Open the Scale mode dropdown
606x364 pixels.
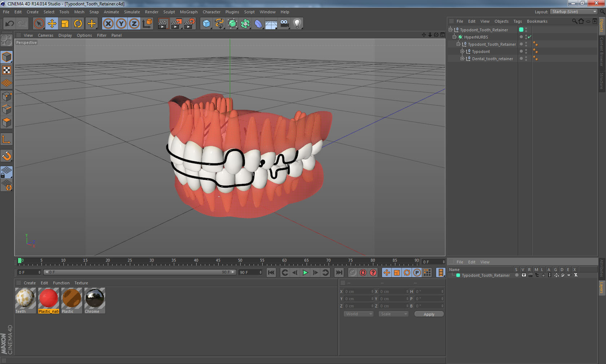[x=393, y=314]
